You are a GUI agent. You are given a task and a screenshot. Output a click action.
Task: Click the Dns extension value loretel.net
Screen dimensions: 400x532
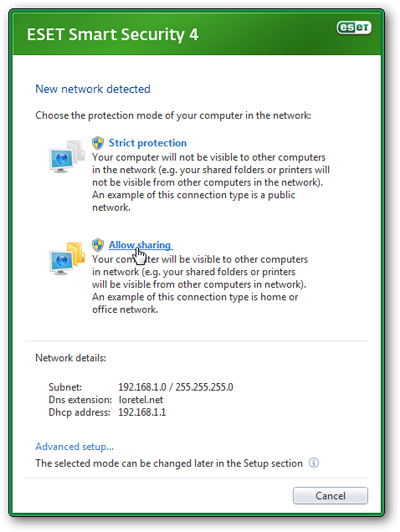[x=140, y=400]
